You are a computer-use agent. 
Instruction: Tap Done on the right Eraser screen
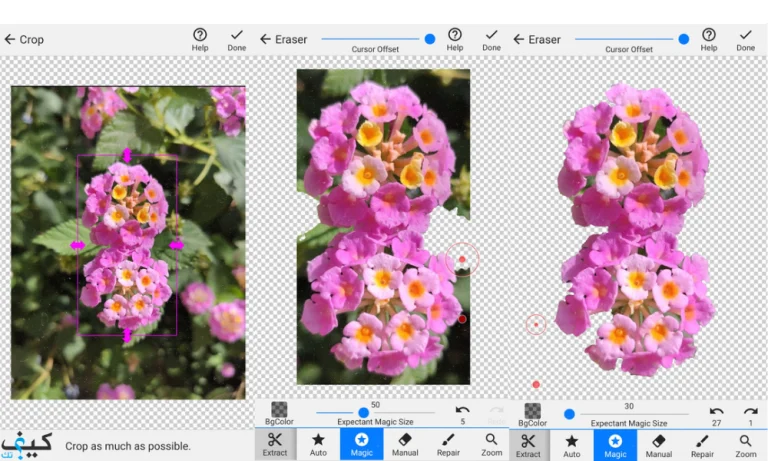745,40
